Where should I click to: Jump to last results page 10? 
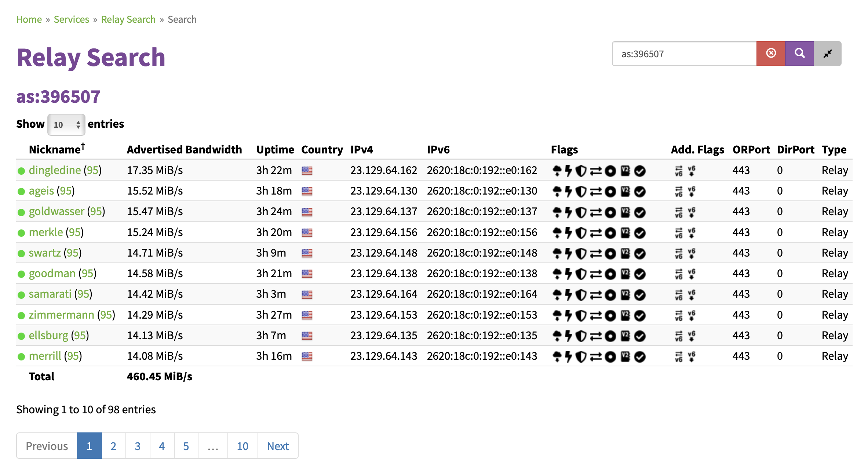pyautogui.click(x=242, y=446)
